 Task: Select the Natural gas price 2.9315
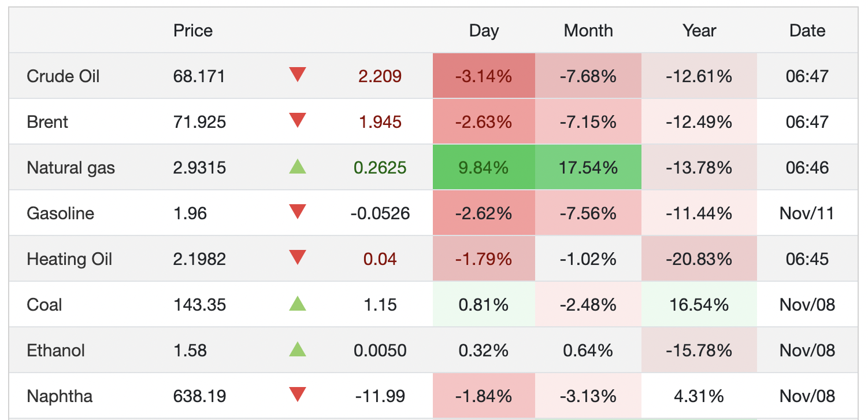(x=199, y=168)
